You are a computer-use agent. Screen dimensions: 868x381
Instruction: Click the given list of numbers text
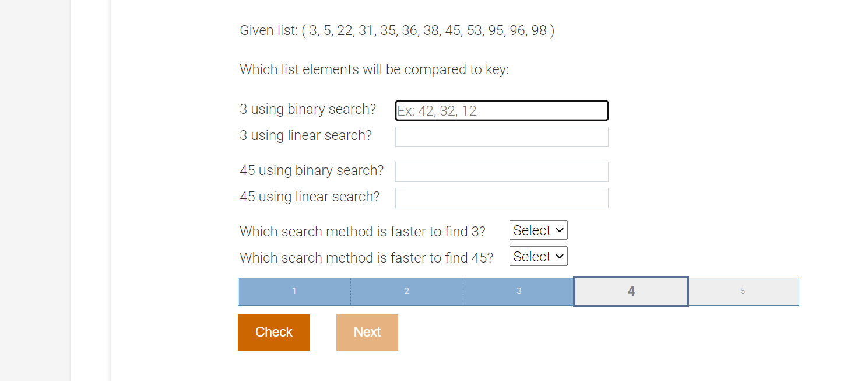[396, 30]
